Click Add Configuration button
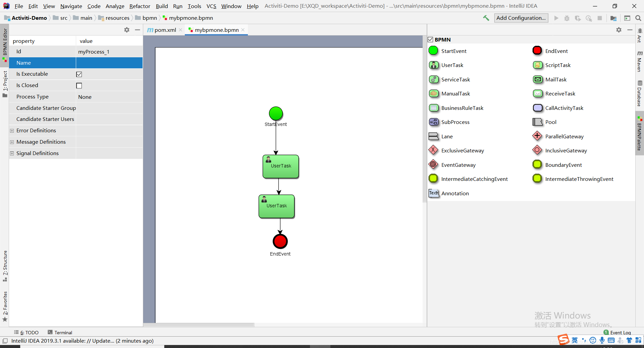 [521, 18]
